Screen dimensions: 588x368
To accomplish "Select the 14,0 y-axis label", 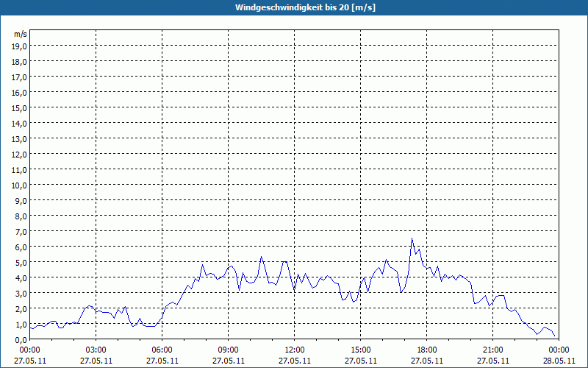I will tap(21, 124).
